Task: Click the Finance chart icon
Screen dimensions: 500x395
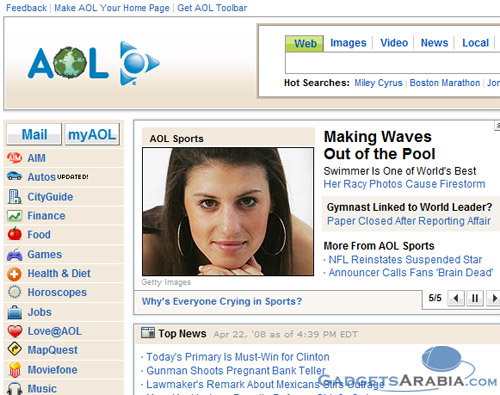Action: point(15,216)
